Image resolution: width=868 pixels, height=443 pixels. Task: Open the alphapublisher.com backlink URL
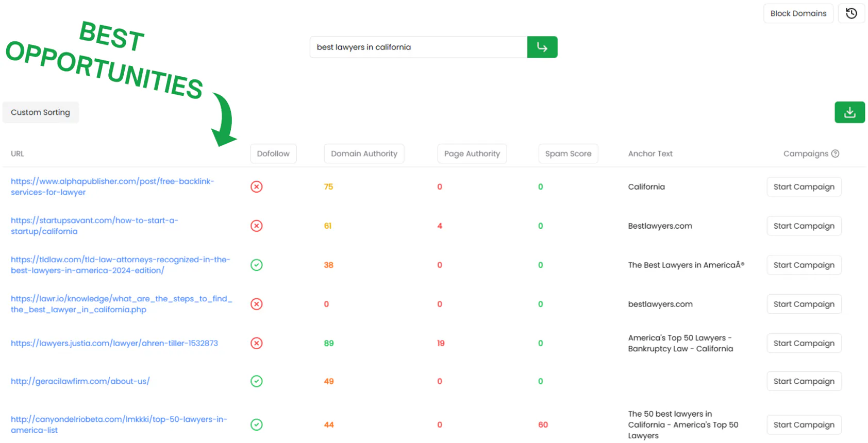point(112,186)
